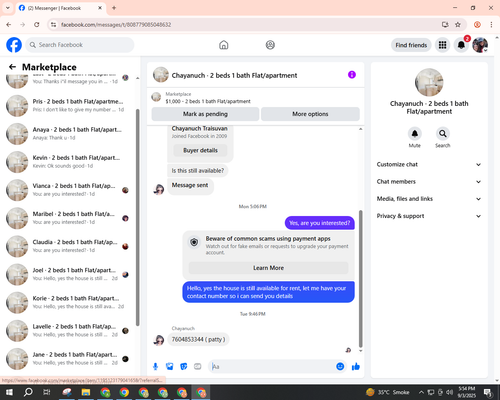Click the browser address bar URL
500x400 pixels.
pyautogui.click(x=116, y=25)
